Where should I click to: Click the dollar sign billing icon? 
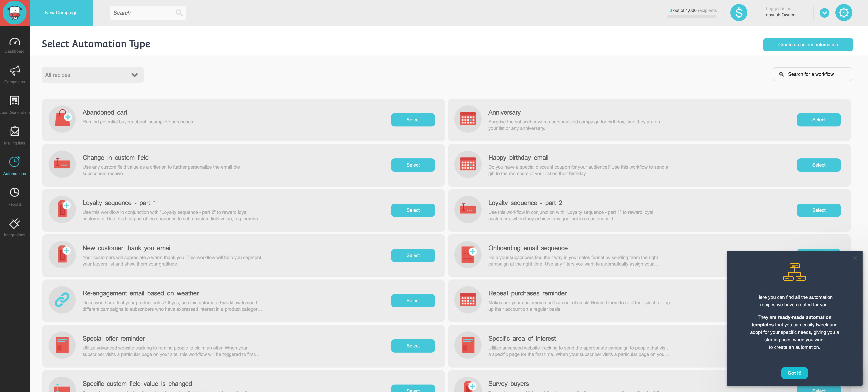[x=739, y=13]
